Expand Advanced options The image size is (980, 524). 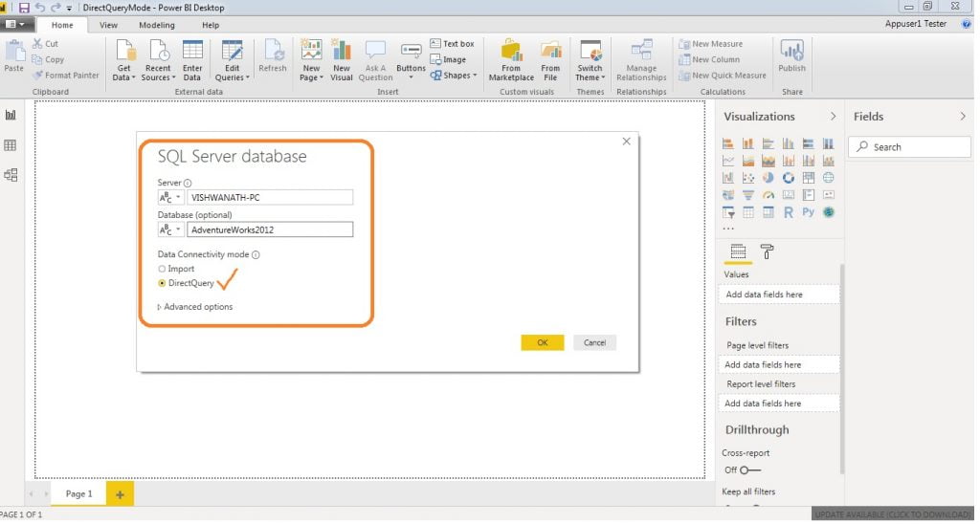click(195, 307)
